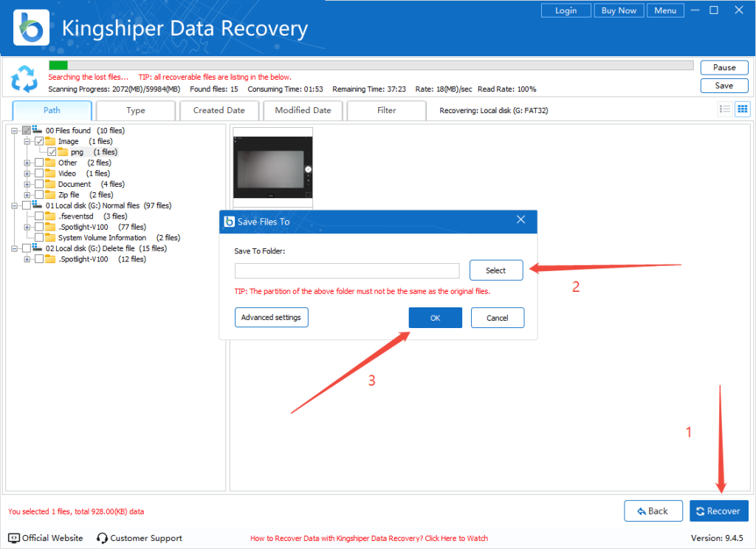Viewport: 756px width, 549px height.
Task: Select the recovered image thumbnail
Action: [x=273, y=168]
